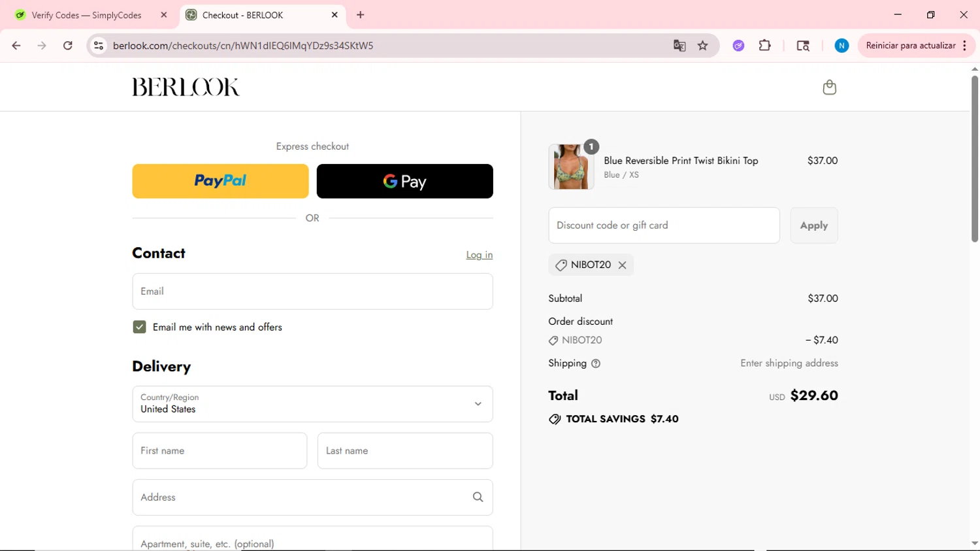Viewport: 980px width, 551px height.
Task: Pay with the PayPal express button
Action: [x=220, y=181]
